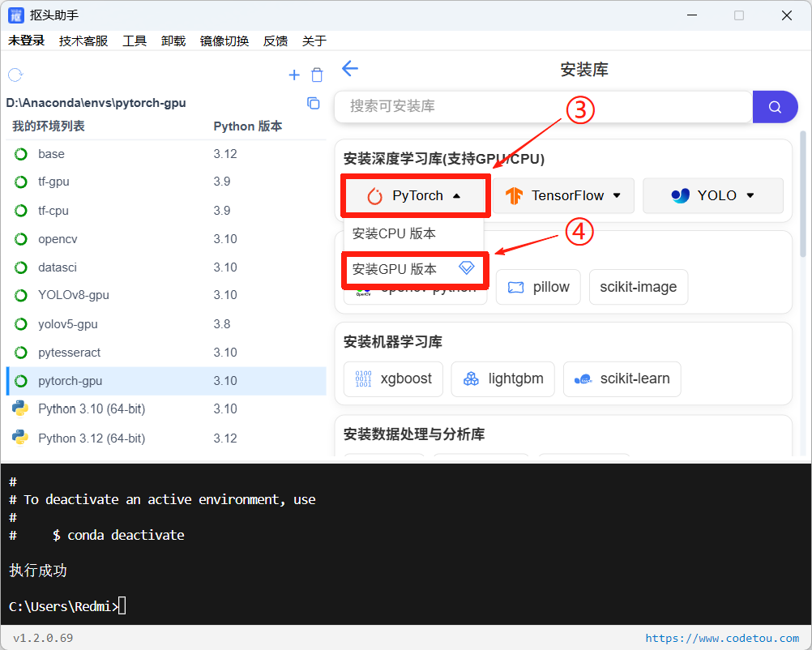Click the scikit-learn logo icon

click(x=583, y=379)
